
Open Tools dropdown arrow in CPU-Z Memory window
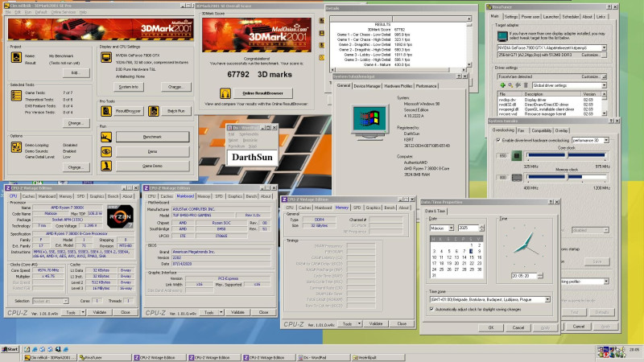[359, 324]
